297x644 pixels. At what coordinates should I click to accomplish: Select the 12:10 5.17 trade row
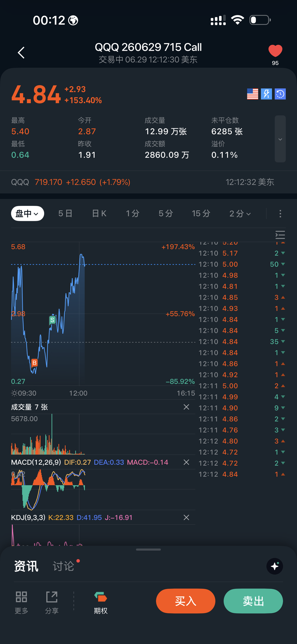[242, 253]
